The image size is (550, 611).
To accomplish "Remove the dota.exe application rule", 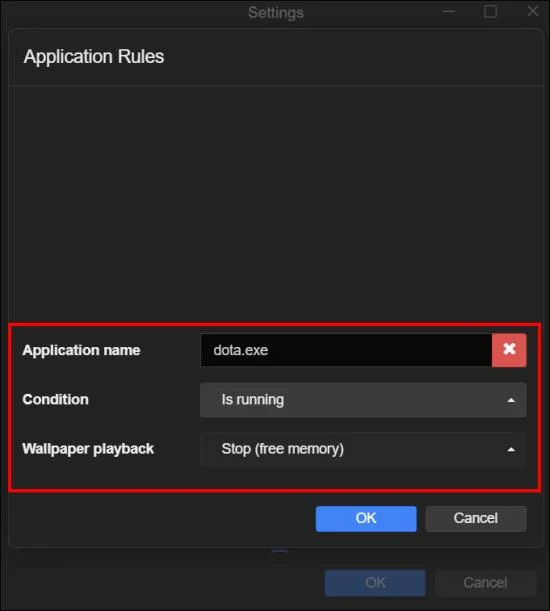I will [509, 350].
